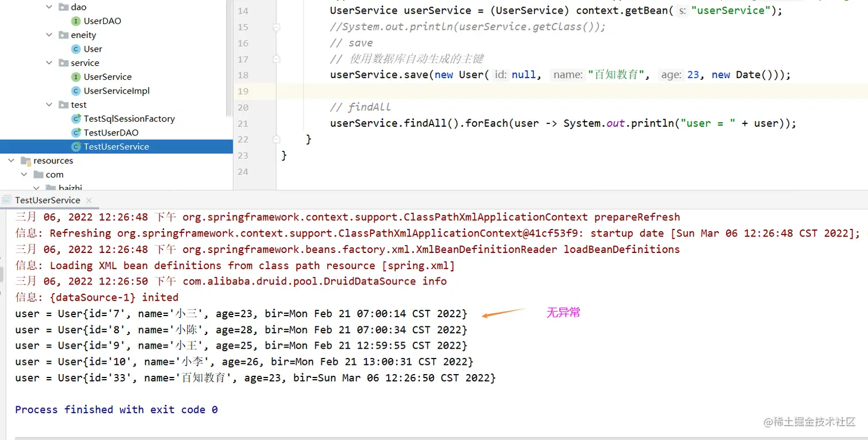The height and width of the screenshot is (440, 868).
Task: Select the highlighted TestUserService tree row
Action: click(116, 147)
